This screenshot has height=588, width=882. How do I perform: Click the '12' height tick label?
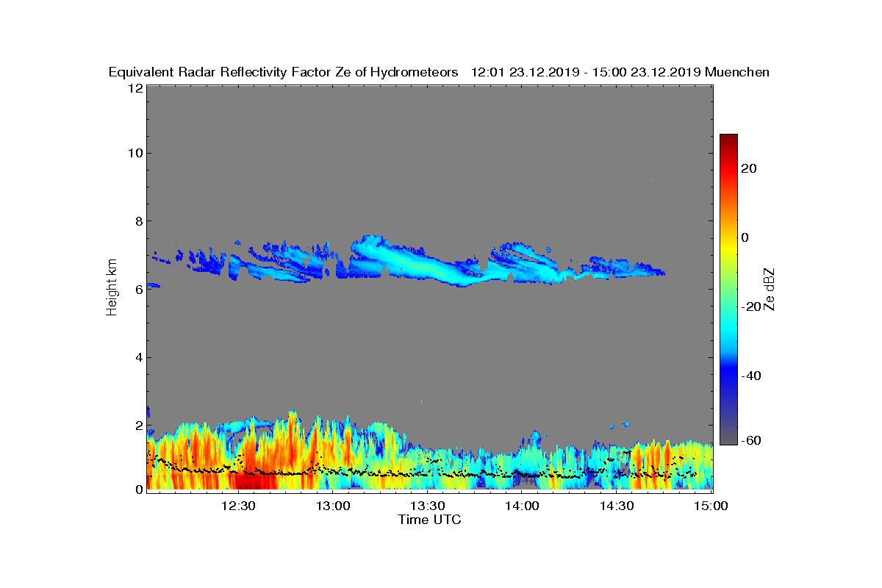[x=134, y=87]
